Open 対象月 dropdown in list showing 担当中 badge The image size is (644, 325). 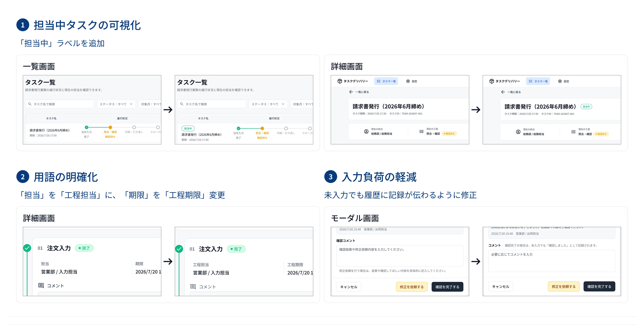pos(302,104)
